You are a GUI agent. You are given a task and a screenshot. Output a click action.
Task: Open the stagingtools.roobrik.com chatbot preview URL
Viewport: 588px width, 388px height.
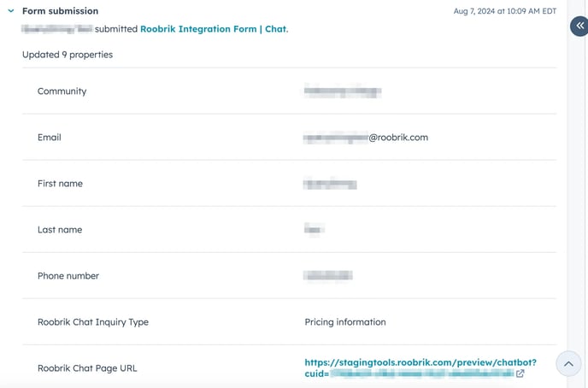tap(420, 367)
